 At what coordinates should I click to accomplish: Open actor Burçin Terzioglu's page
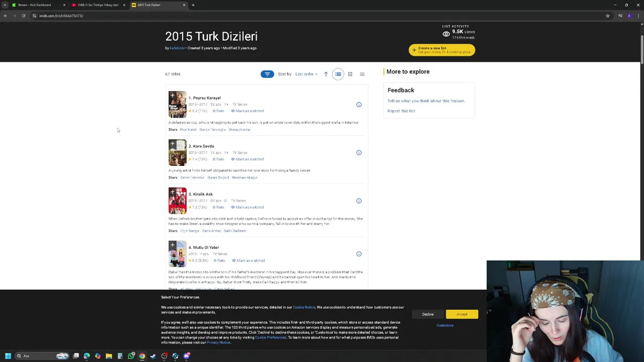(212, 129)
